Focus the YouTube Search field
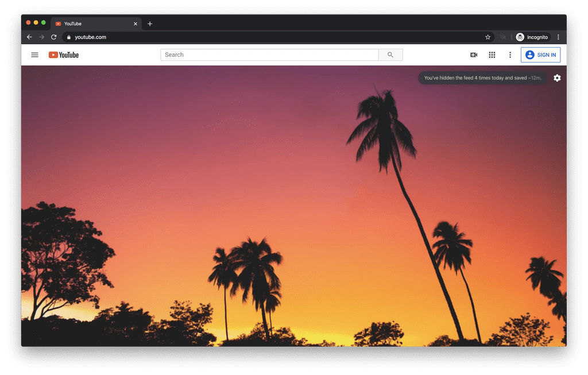The height and width of the screenshot is (375, 588). click(270, 55)
